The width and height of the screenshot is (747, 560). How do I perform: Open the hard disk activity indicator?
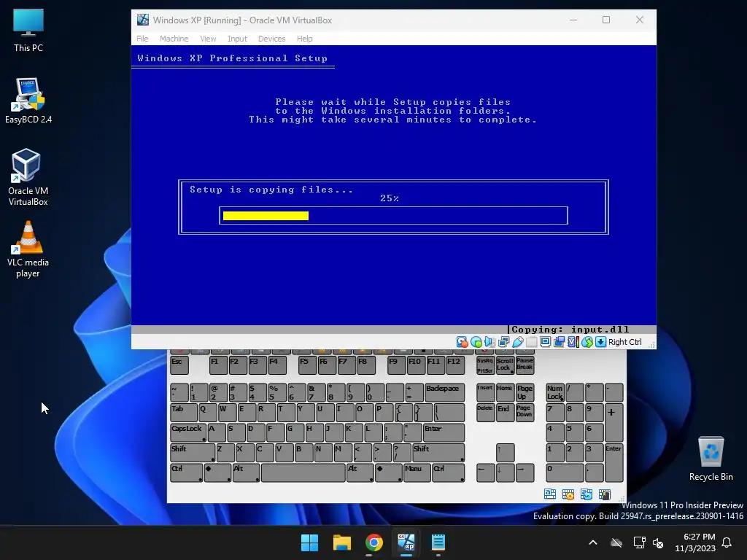(462, 342)
